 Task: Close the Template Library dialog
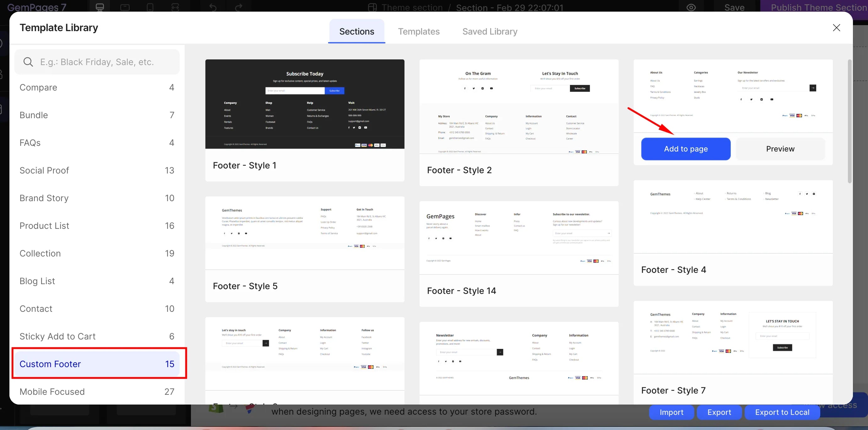point(836,28)
